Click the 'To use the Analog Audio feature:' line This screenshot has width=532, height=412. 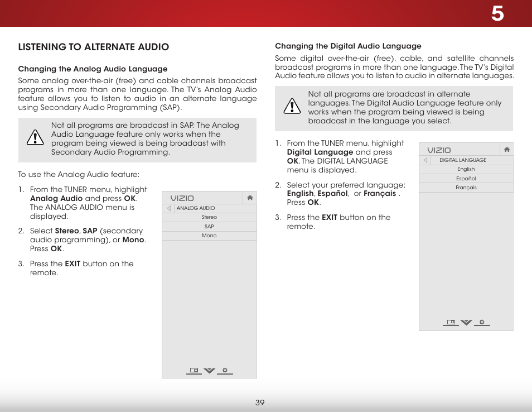79,175
